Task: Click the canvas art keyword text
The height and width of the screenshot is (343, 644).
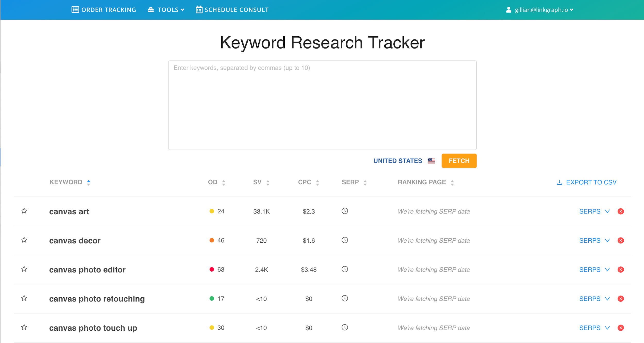Action: [69, 211]
